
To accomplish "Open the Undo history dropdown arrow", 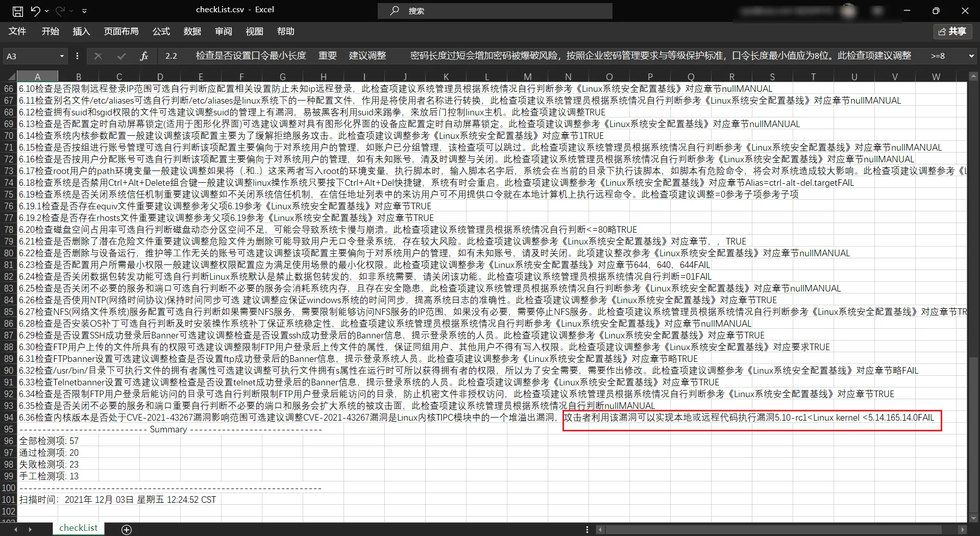I will coord(47,11).
